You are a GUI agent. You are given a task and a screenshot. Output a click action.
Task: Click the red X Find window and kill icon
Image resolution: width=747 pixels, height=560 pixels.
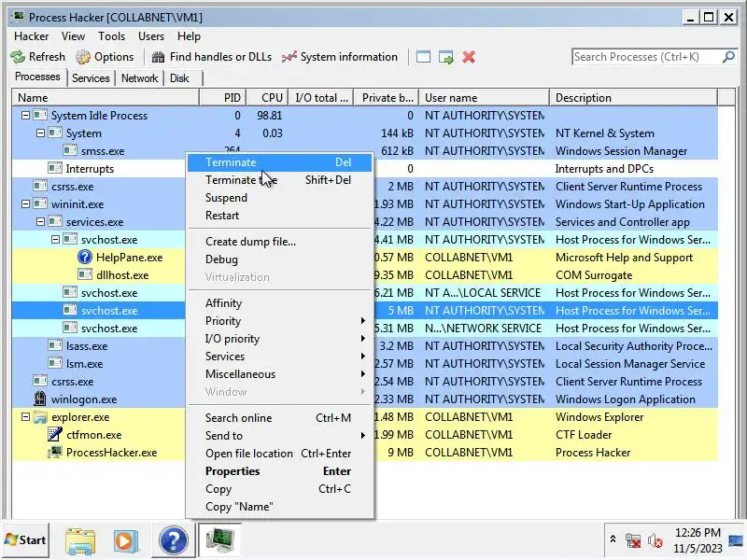[469, 57]
